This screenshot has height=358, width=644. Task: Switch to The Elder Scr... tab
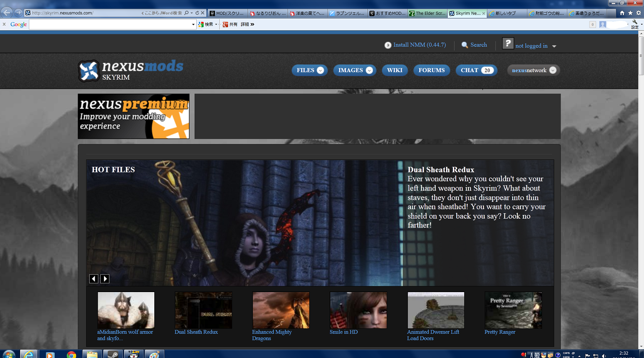click(x=427, y=13)
